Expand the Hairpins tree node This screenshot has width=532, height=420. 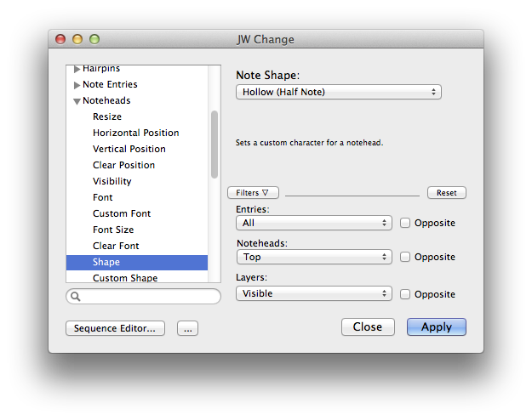click(x=77, y=69)
